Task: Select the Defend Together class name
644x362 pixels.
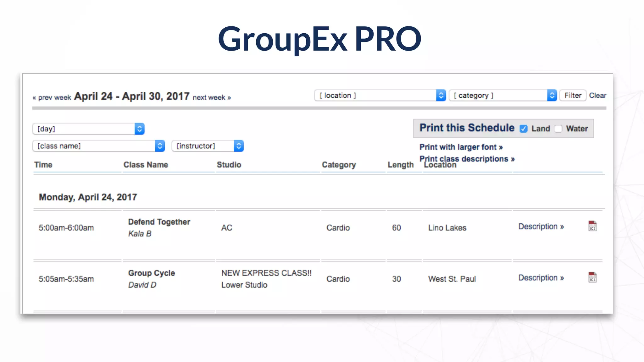Action: click(x=159, y=222)
